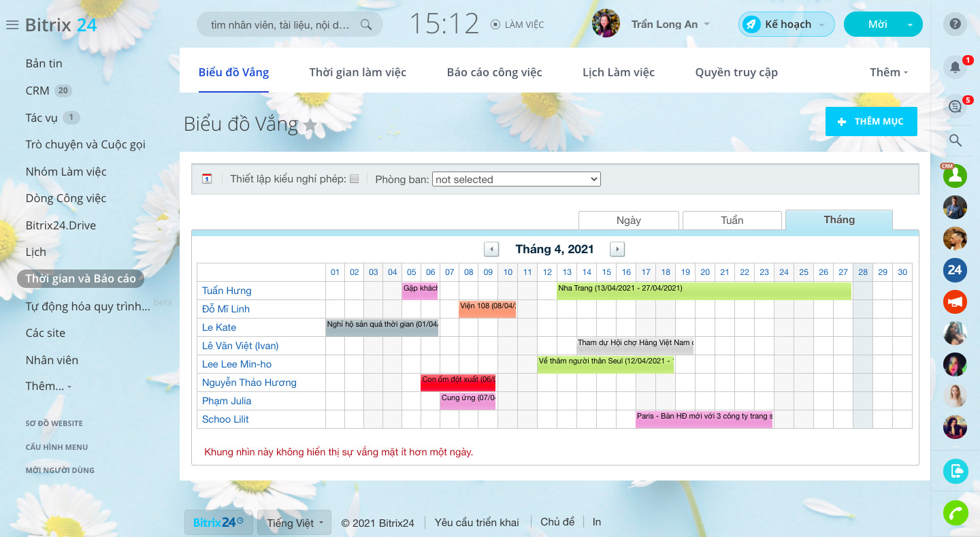
Task: Click the employee search input field
Action: click(x=280, y=25)
